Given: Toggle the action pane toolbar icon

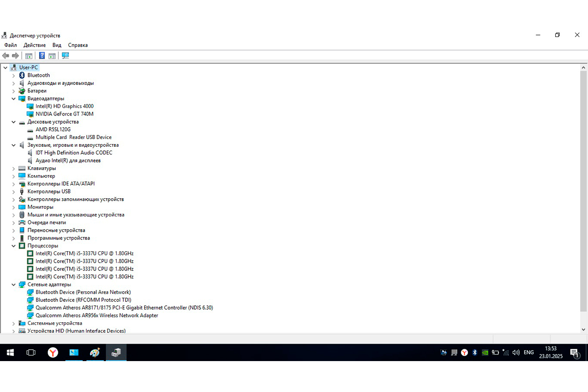Looking at the screenshot, I should click(x=52, y=56).
